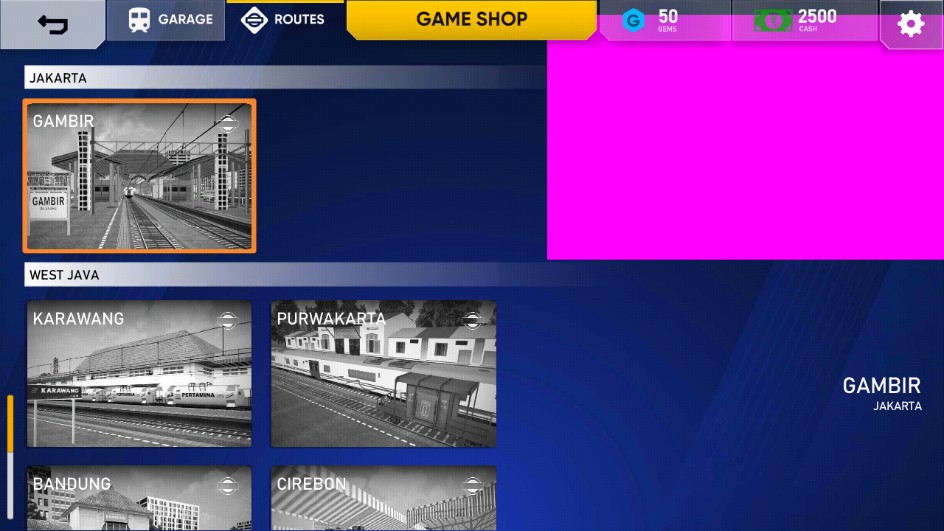The height and width of the screenshot is (531, 944).
Task: Select the Gambir station thumbnail
Action: (x=140, y=176)
